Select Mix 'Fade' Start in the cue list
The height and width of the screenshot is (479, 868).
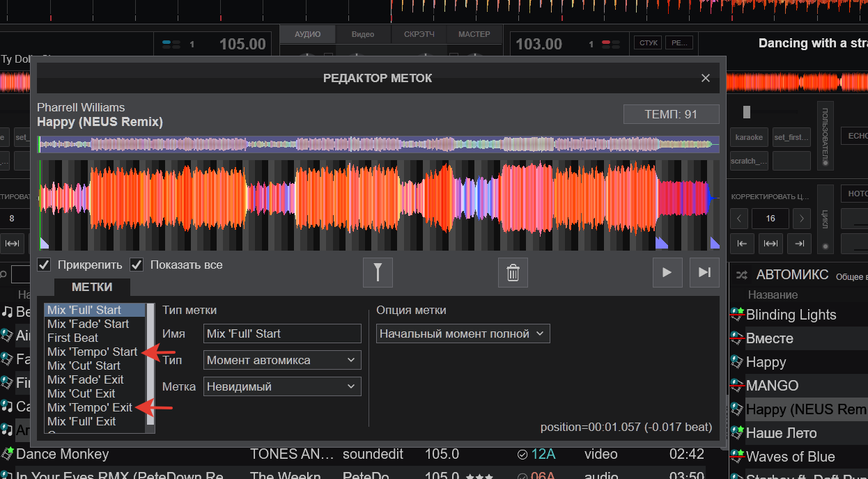point(95,324)
